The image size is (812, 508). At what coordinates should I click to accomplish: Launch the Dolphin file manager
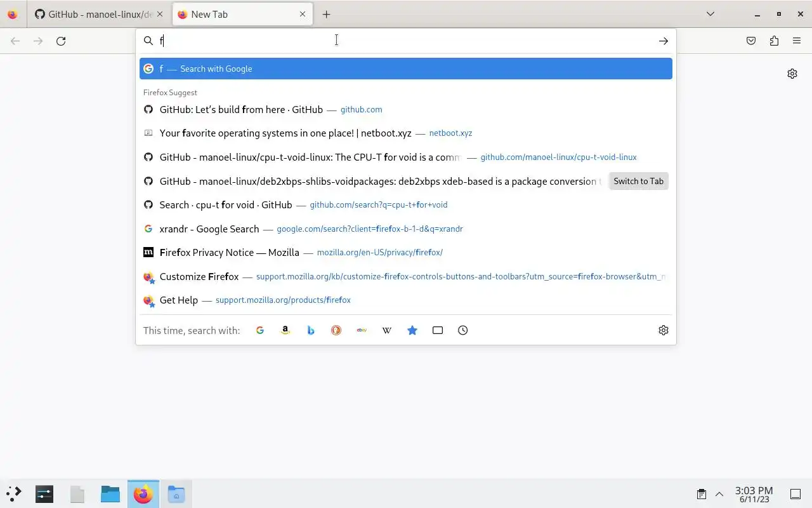pyautogui.click(x=110, y=493)
